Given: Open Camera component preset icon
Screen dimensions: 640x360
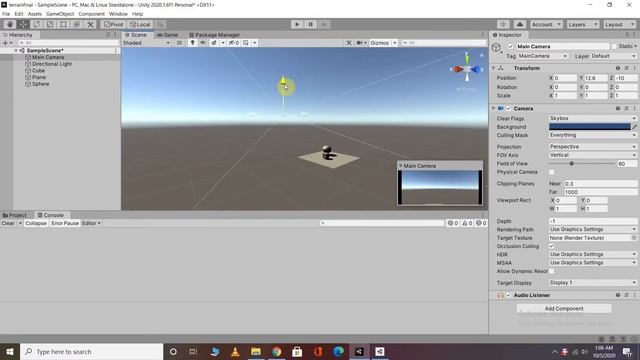Looking at the screenshot, I should (x=626, y=109).
